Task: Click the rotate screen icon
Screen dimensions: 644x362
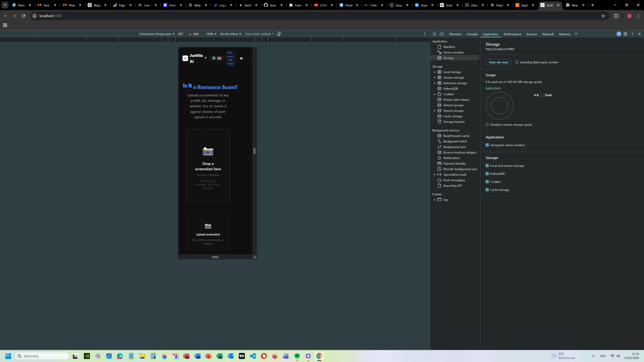Action: point(279,34)
